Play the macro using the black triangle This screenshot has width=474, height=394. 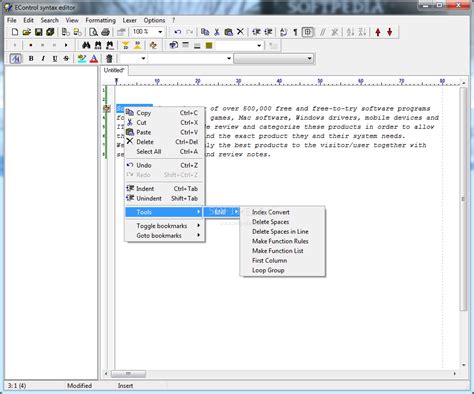pyautogui.click(x=66, y=45)
